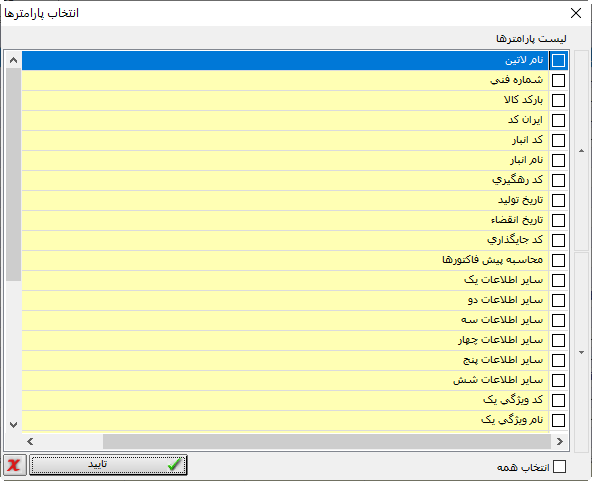Image resolution: width=592 pixels, height=481 pixels.
Task: Tick the کد ویژگی یک checkbox
Action: pyautogui.click(x=558, y=401)
